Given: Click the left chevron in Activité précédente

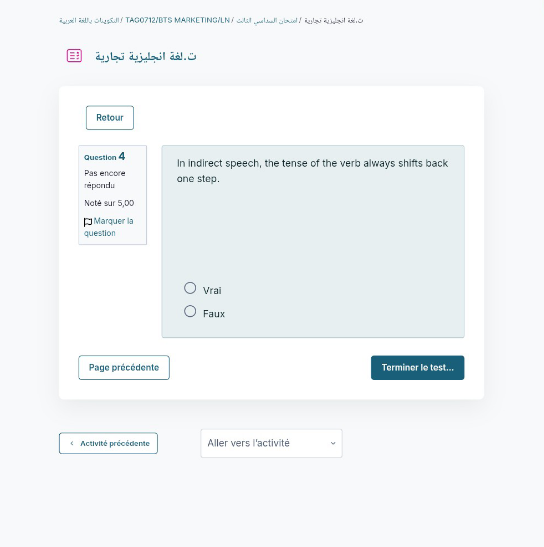Looking at the screenshot, I should point(72,443).
